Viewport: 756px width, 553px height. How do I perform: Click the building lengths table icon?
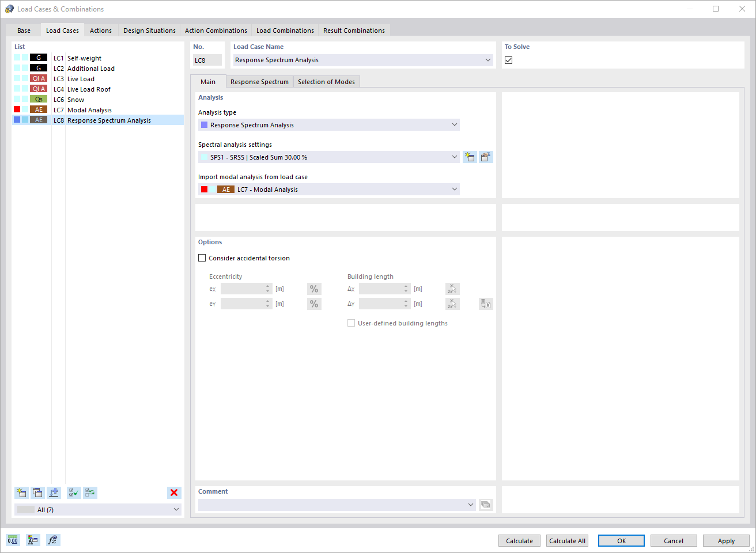click(486, 304)
